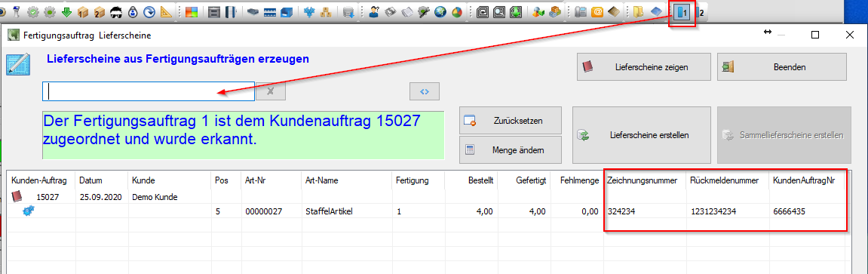Click the Bestellt column header
Viewport: 868px width, 274px height.
pos(480,180)
